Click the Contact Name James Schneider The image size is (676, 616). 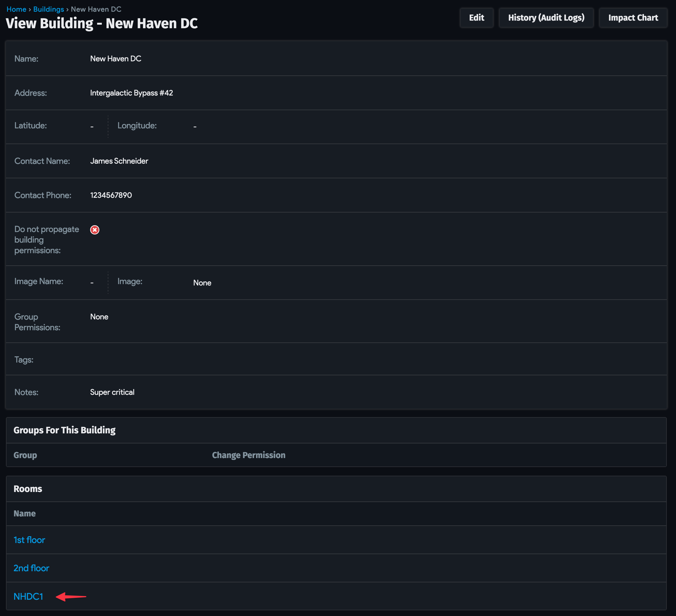pyautogui.click(x=119, y=161)
